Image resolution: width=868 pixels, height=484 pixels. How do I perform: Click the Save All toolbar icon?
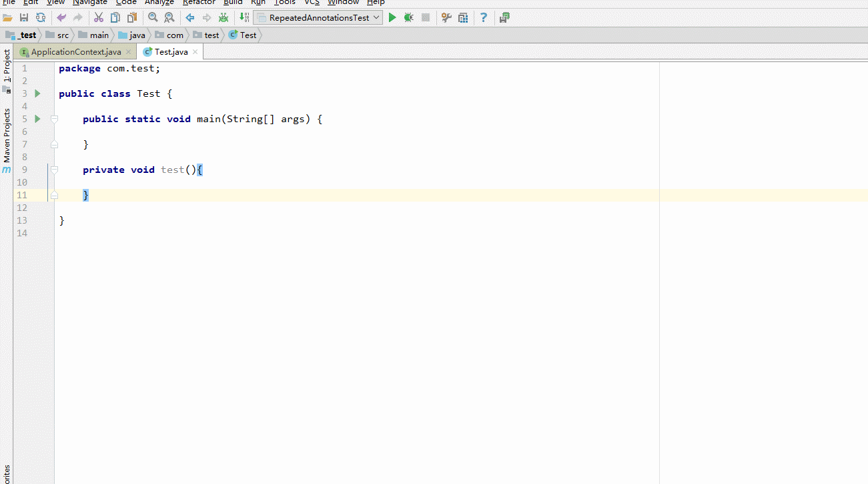(x=24, y=17)
